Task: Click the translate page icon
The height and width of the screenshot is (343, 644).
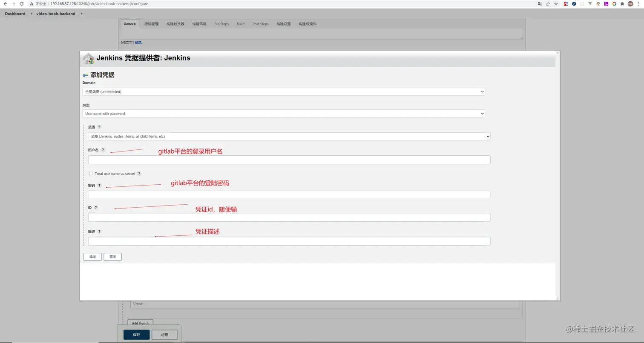Action: click(540, 4)
